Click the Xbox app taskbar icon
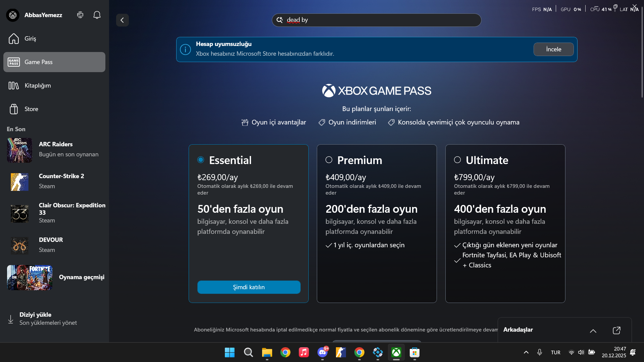The height and width of the screenshot is (362, 644). (x=396, y=353)
